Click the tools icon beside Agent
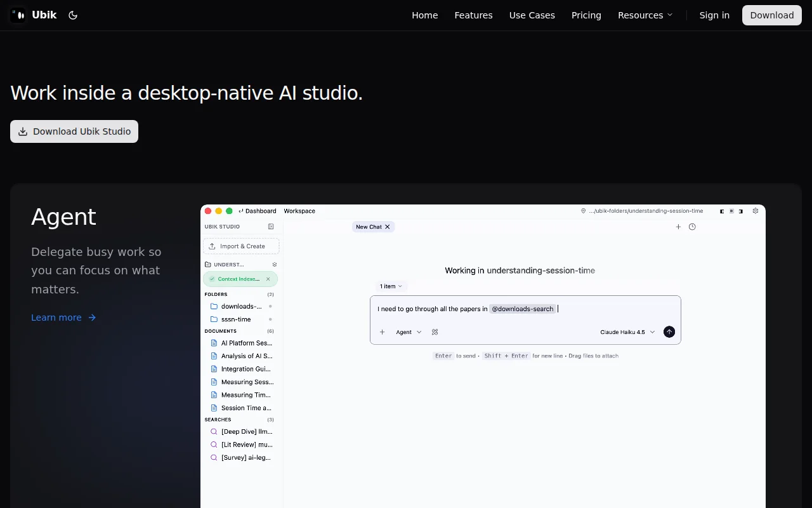The image size is (812, 508). pos(435,332)
